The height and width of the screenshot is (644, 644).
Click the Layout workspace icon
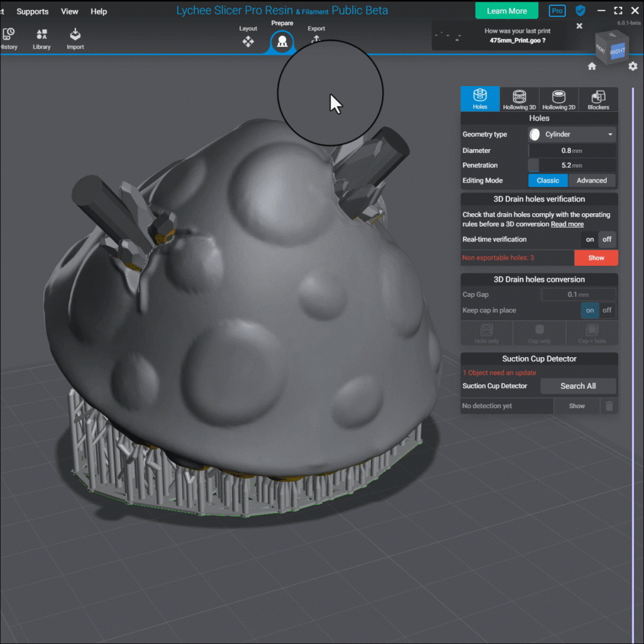pos(248,40)
